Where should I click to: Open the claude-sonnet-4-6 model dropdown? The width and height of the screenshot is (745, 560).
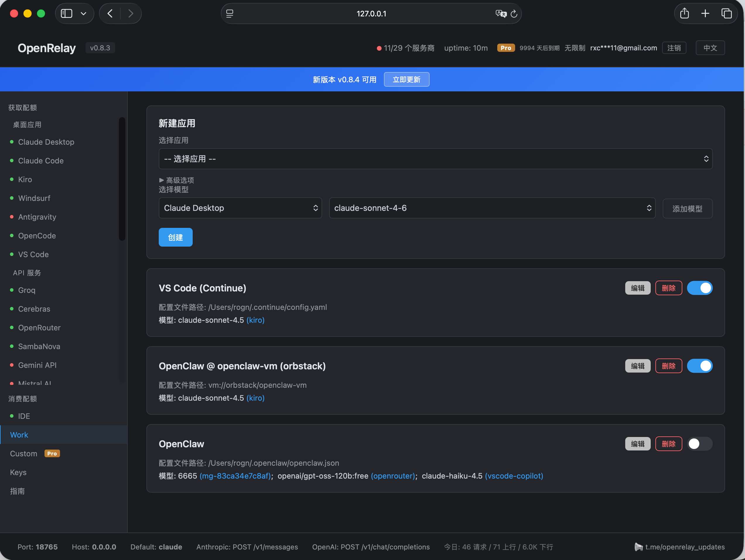click(492, 208)
